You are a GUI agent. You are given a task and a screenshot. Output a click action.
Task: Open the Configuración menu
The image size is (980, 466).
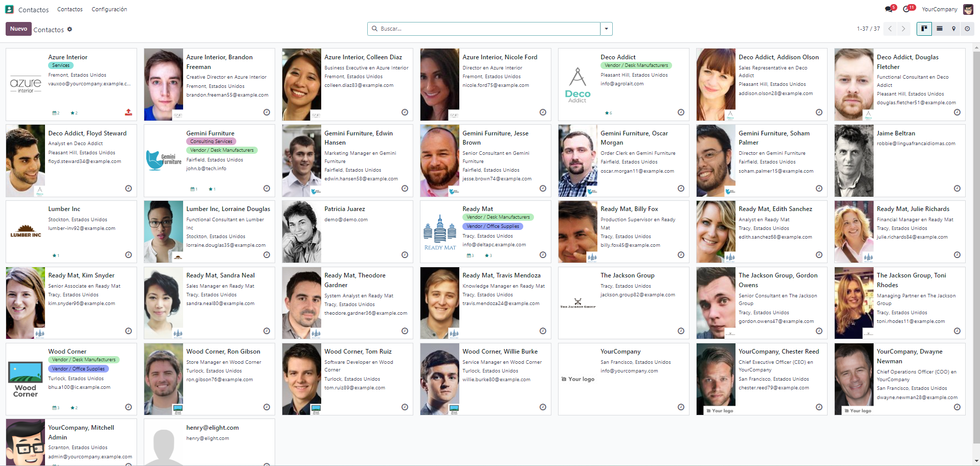point(109,9)
